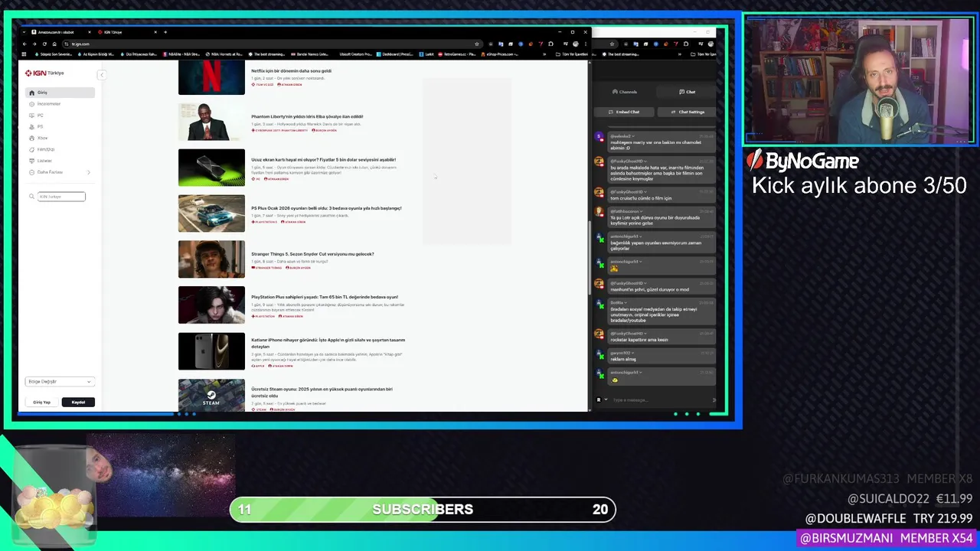Open PS Plus Ocak 2026 article headline
Image resolution: width=980 pixels, height=551 pixels.
[326, 208]
